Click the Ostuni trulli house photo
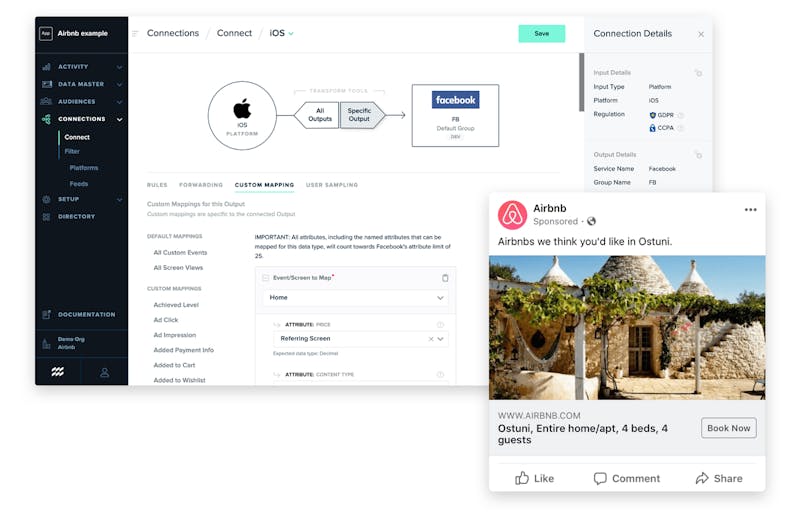 pos(627,327)
